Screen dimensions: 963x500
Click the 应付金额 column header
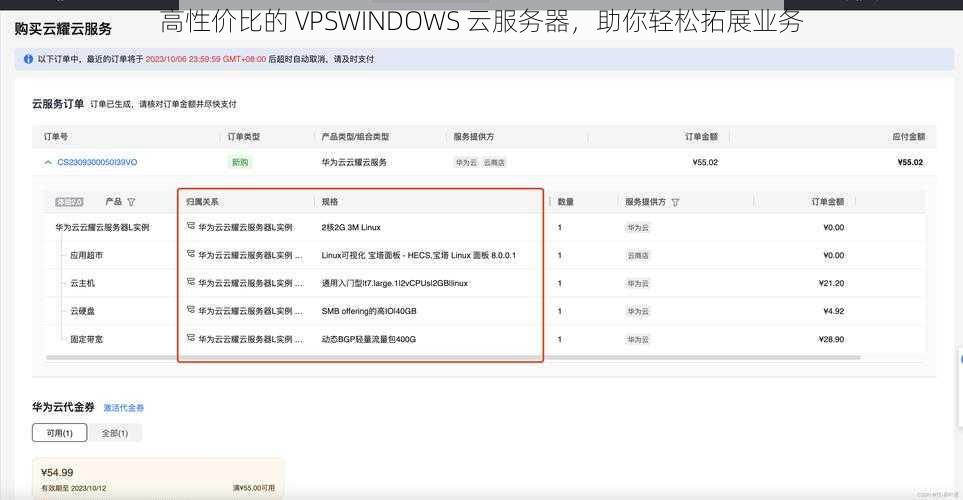click(x=908, y=136)
